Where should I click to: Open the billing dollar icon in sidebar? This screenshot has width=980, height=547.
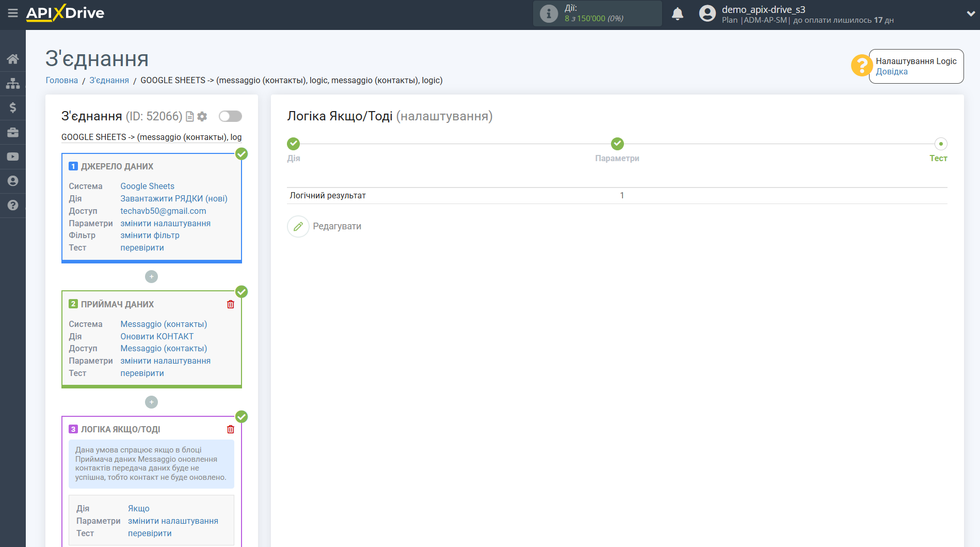13,107
